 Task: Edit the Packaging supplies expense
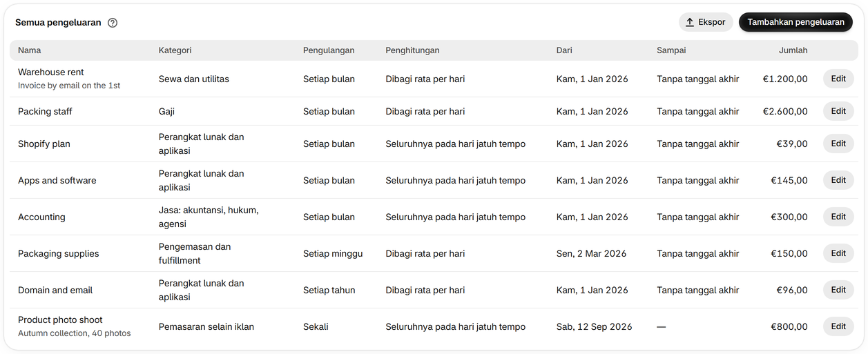[x=838, y=253]
